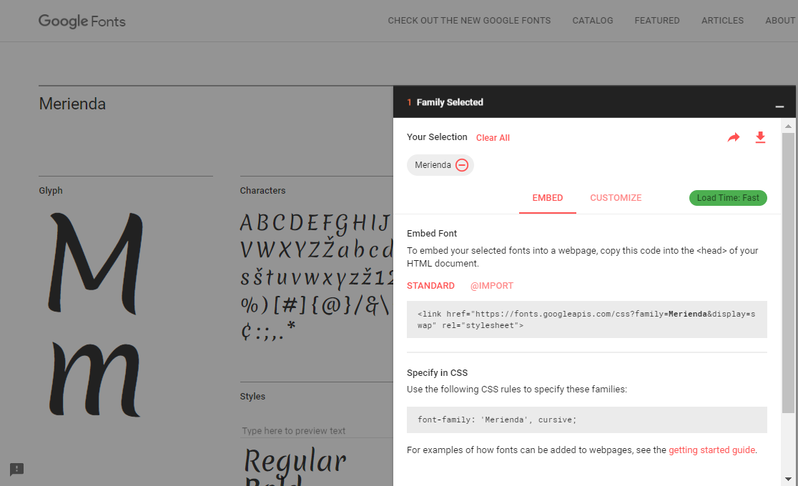
Task: Click the Regular style preview text
Action: 295,462
